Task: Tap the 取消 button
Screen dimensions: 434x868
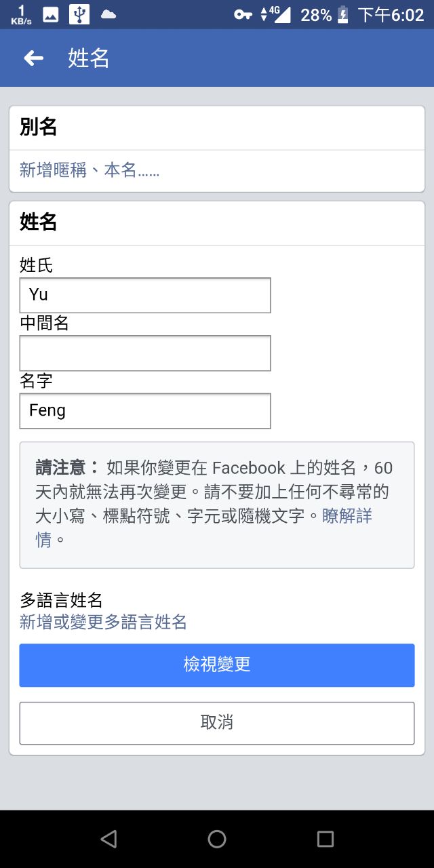Action: pyautogui.click(x=217, y=723)
